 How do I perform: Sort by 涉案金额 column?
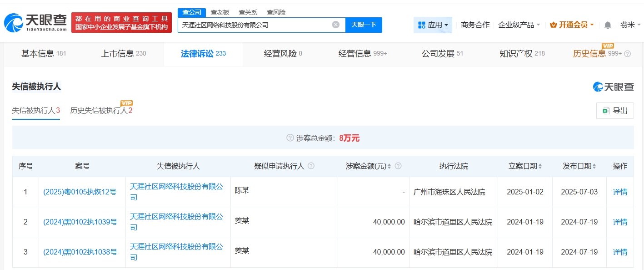pyautogui.click(x=389, y=166)
